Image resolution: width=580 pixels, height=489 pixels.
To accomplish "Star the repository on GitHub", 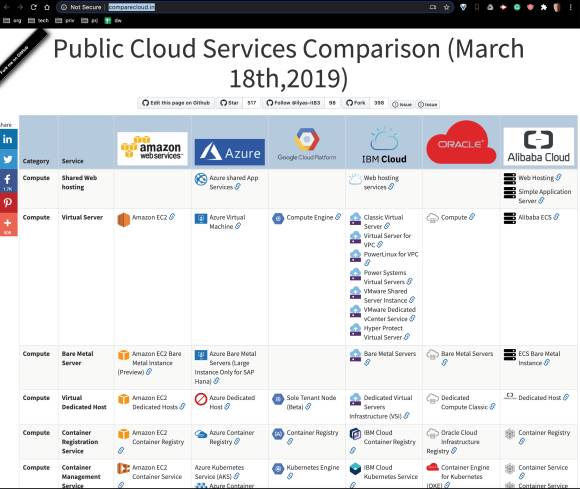I will pyautogui.click(x=229, y=103).
